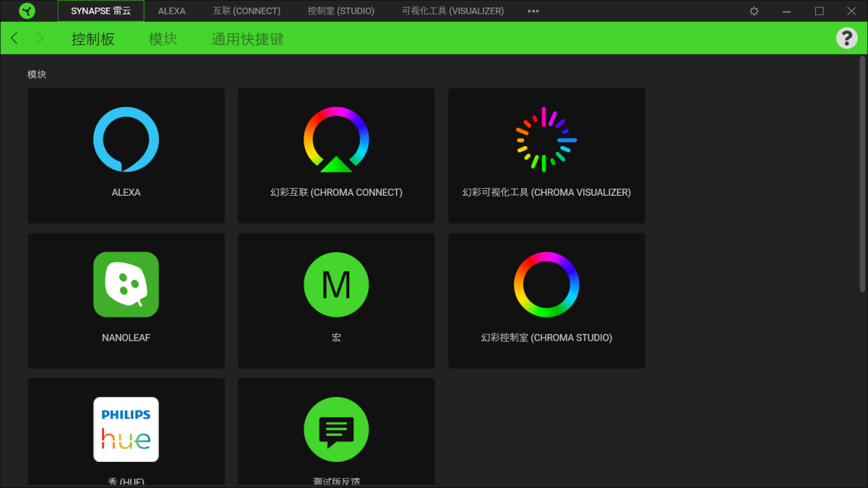This screenshot has width=868, height=488.
Task: Click the NANOLEAF card label
Action: [x=126, y=337]
